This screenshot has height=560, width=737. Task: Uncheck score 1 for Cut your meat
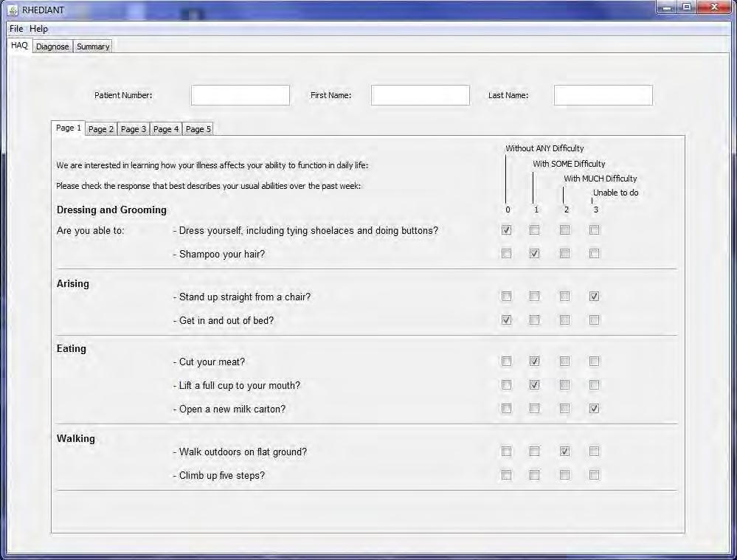click(534, 361)
